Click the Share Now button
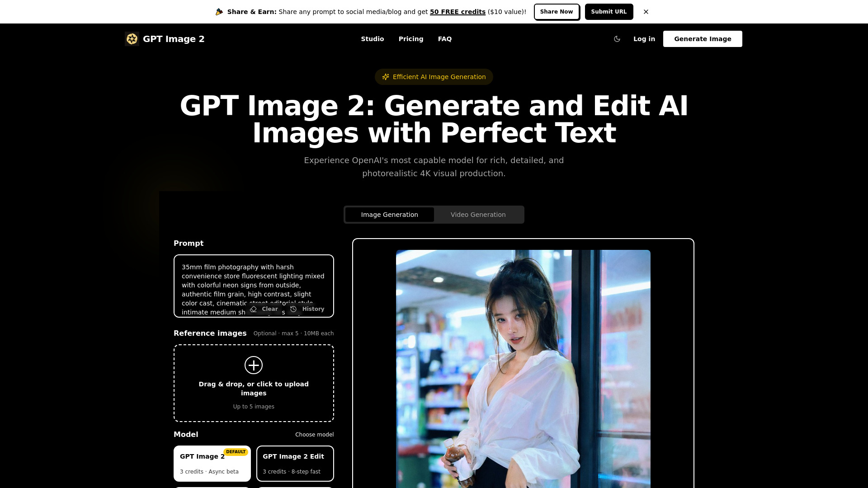 point(557,12)
